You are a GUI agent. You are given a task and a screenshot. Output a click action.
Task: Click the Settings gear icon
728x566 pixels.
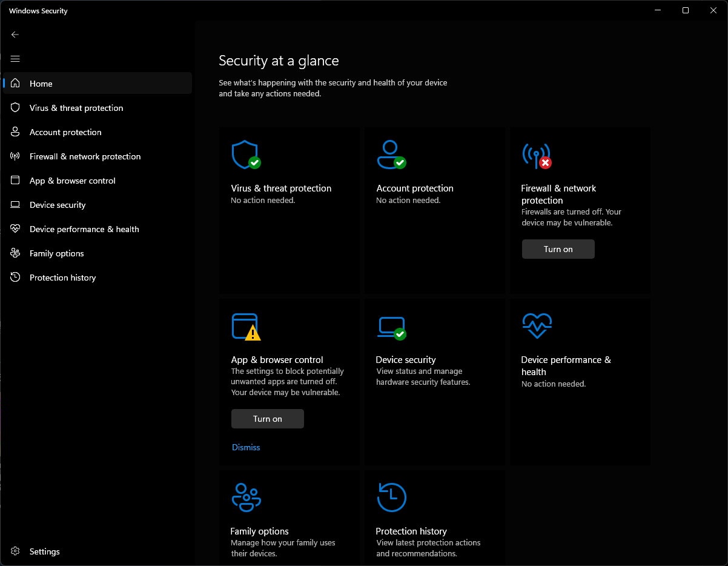pos(15,551)
